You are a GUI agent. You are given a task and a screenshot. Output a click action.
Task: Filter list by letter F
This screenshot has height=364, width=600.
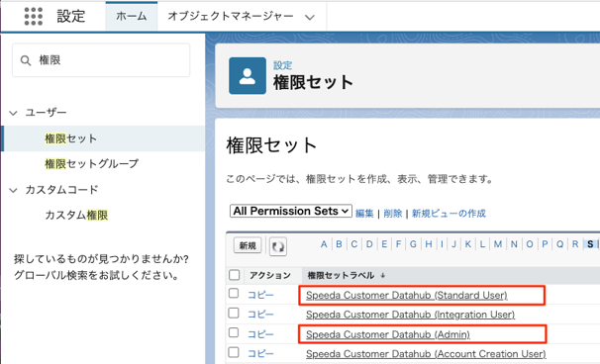click(x=398, y=244)
